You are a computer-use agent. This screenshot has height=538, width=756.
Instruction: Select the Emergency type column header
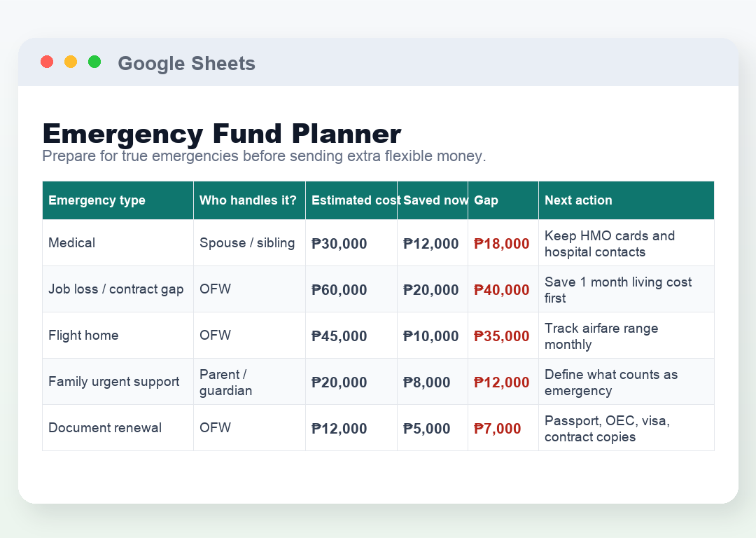(118, 200)
